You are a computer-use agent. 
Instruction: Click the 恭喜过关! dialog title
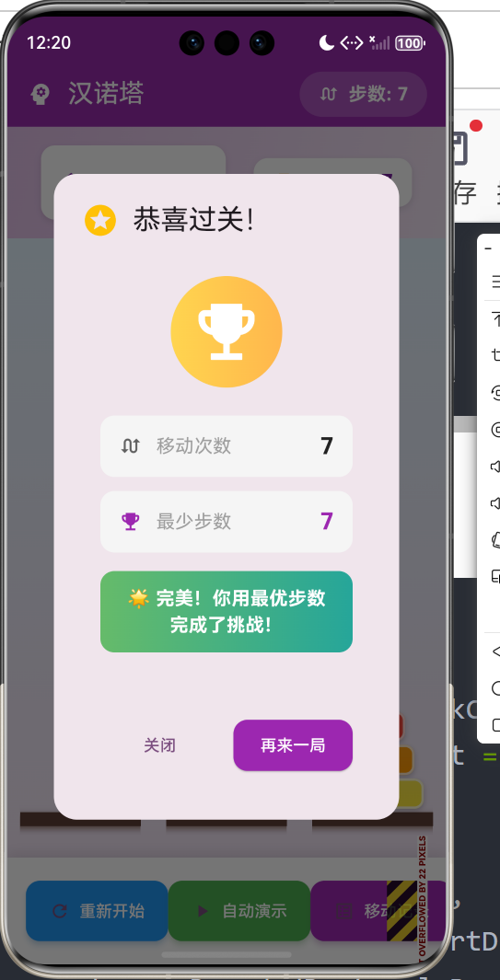pyautogui.click(x=194, y=221)
